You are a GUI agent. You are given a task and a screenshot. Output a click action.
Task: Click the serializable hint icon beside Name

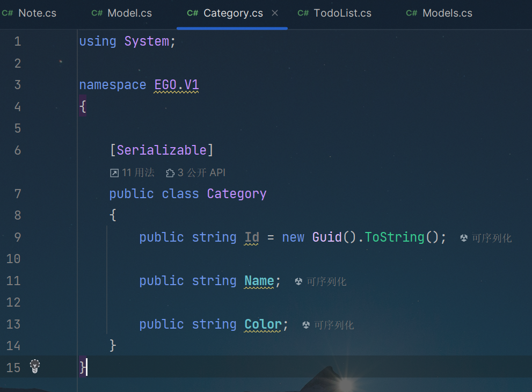(298, 281)
